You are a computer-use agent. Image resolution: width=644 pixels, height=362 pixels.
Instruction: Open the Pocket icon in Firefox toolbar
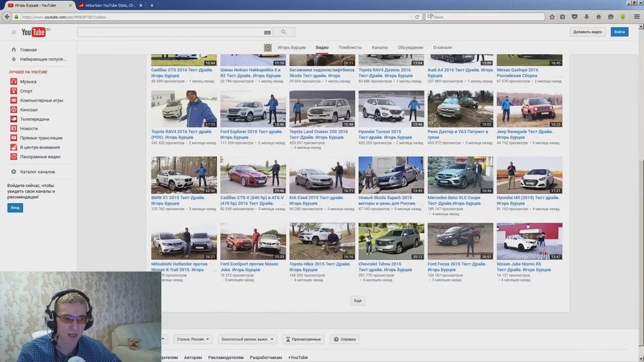pos(574,17)
